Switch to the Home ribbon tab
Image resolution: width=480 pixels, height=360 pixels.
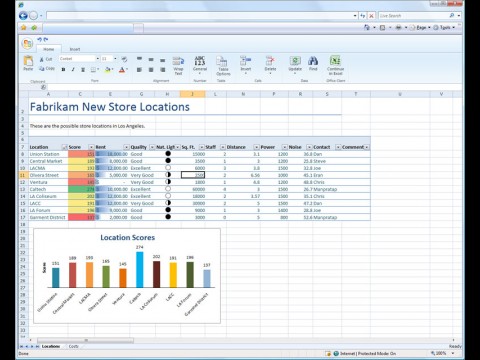coord(49,49)
